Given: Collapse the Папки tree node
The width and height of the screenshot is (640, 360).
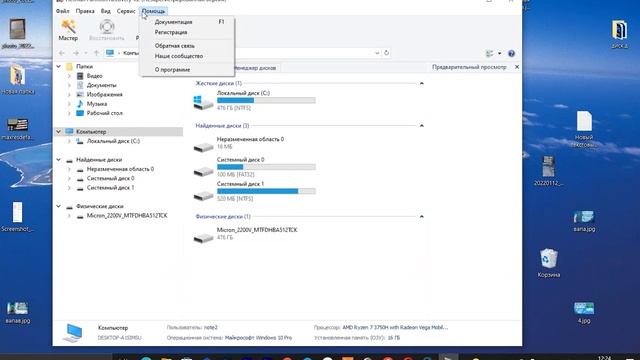Looking at the screenshot, I should tap(59, 67).
